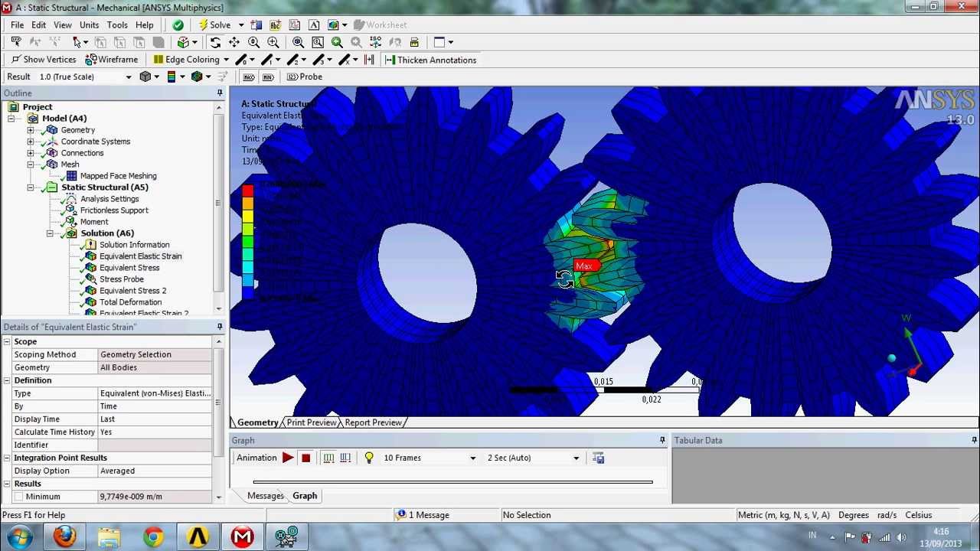Switch to Messages tab
This screenshot has width=980, height=551.
click(265, 496)
